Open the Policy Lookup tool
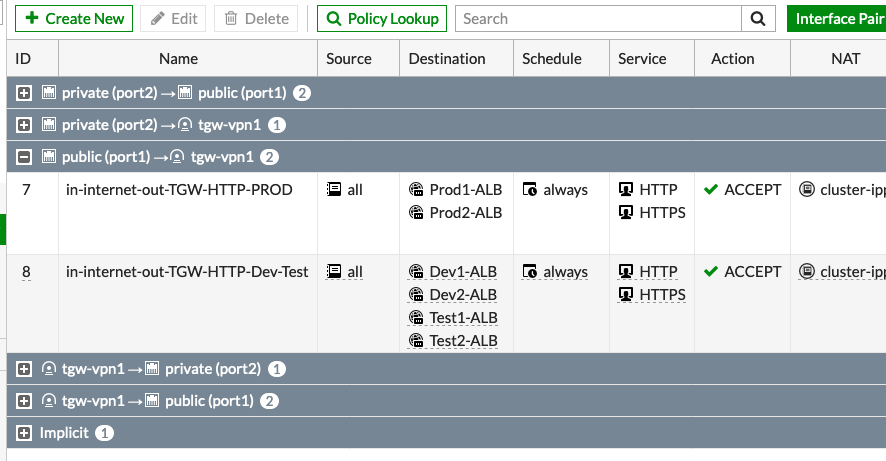 pyautogui.click(x=382, y=19)
